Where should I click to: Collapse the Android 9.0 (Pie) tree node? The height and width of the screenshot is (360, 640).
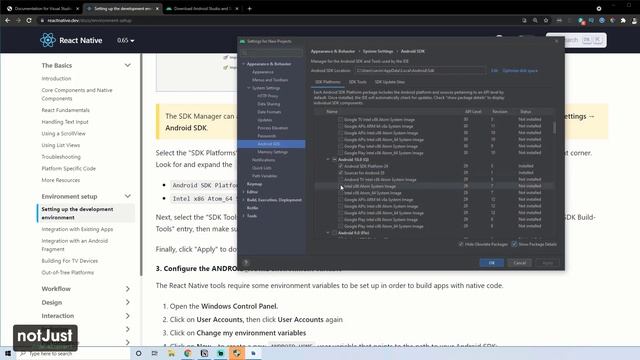point(328,233)
